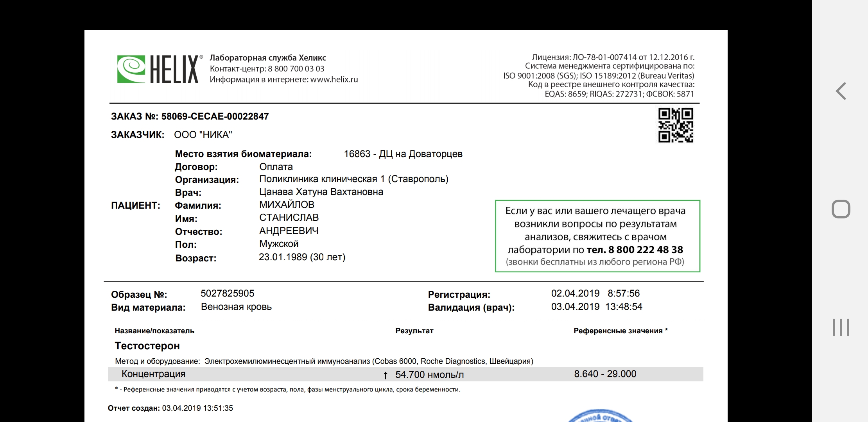This screenshot has height=422, width=868.
Task: Click the Концентрация result row
Action: (x=153, y=374)
